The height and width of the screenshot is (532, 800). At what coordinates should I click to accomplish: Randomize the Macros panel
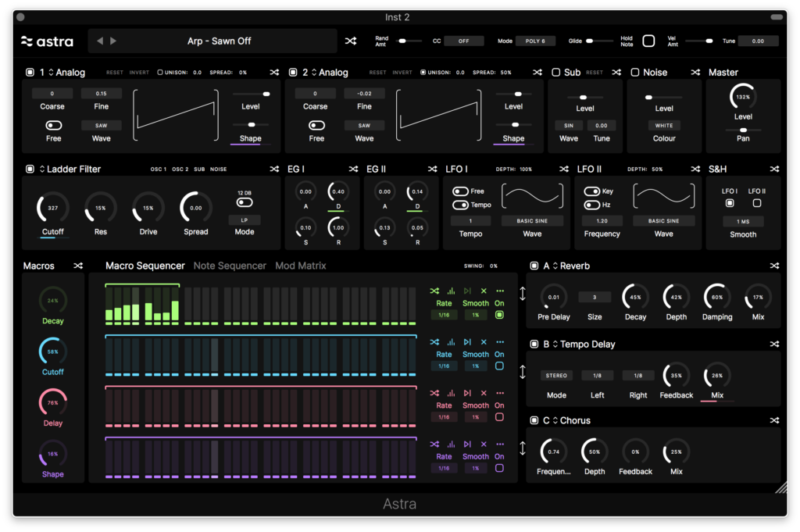78,266
